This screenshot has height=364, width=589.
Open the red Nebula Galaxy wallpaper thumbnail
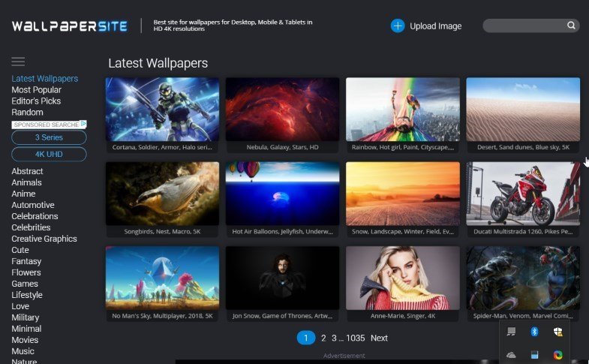(282, 110)
